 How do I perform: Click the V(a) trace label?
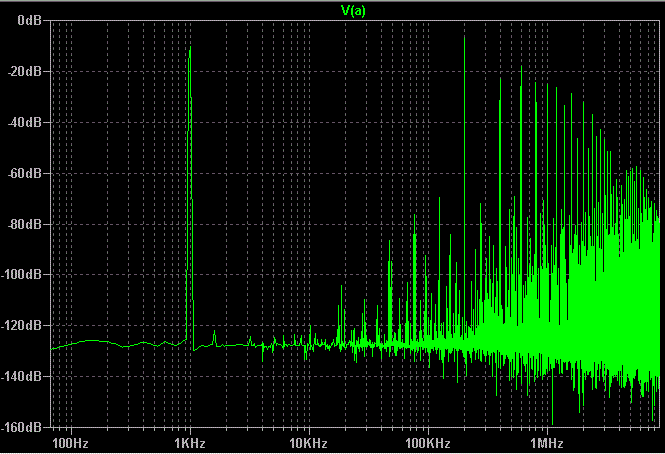tap(355, 11)
